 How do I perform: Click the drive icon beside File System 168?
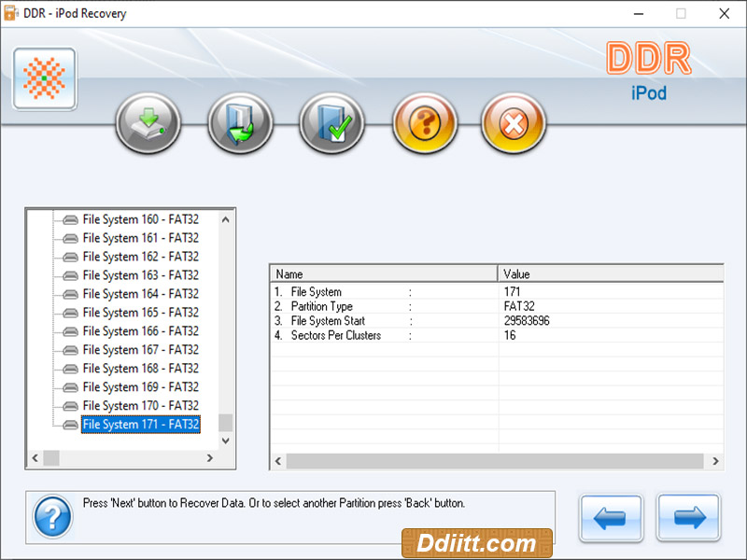[68, 369]
